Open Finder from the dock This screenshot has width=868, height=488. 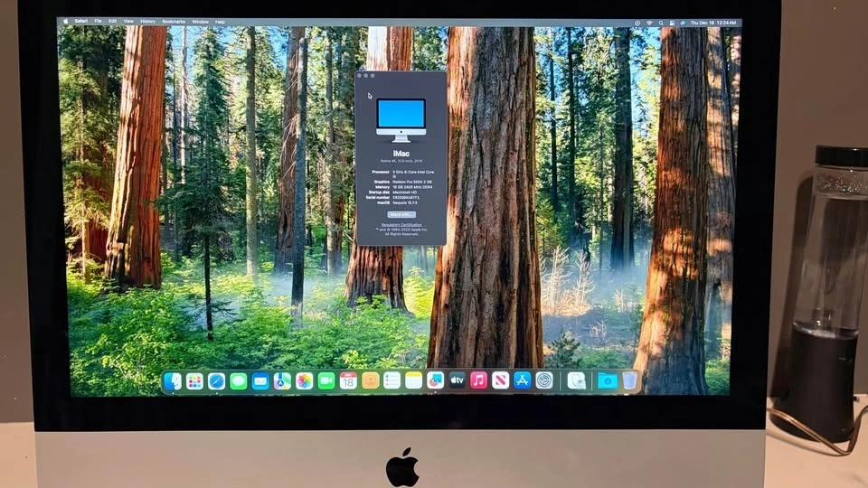tap(173, 381)
